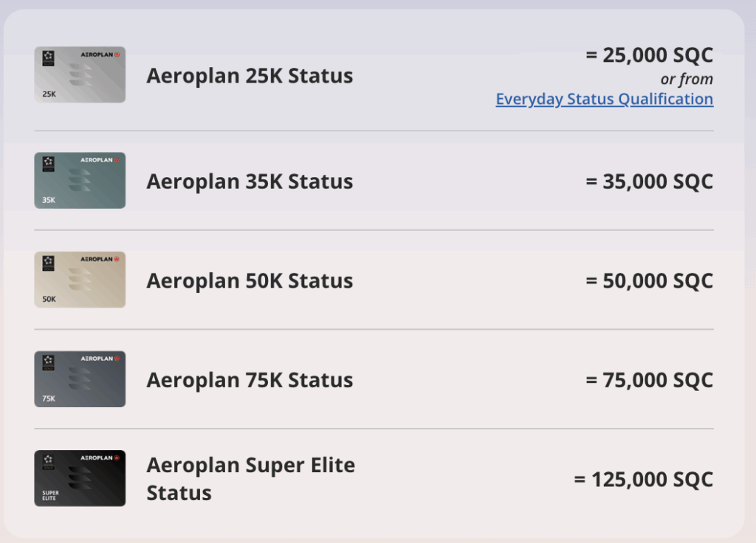Click the Aeroplan 35K status card icon
756x543 pixels.
click(80, 180)
